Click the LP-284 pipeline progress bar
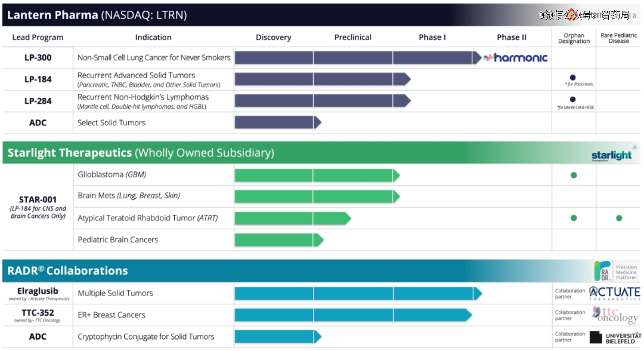Viewport: 644px width, 351px height. pos(323,101)
